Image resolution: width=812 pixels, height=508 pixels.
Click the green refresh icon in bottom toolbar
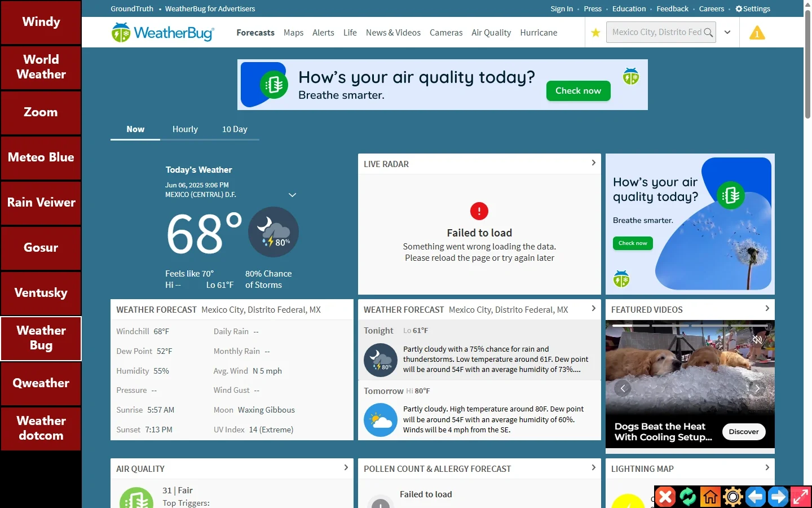(688, 497)
